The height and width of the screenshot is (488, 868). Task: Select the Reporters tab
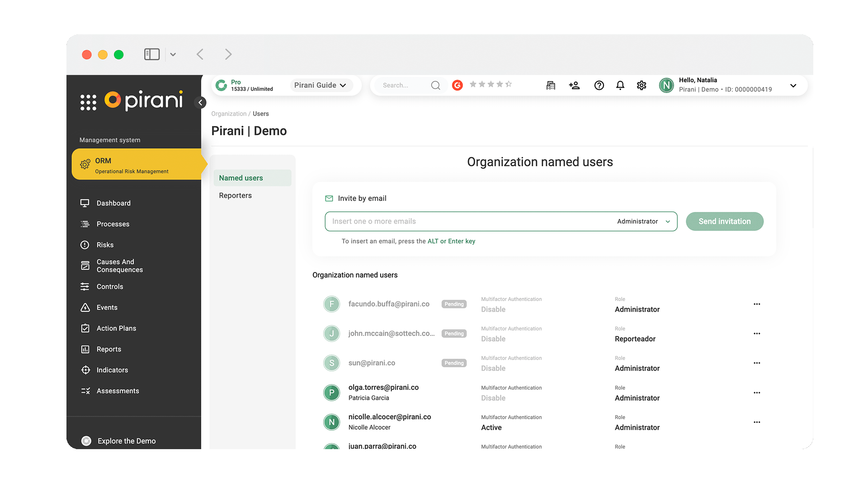(235, 196)
